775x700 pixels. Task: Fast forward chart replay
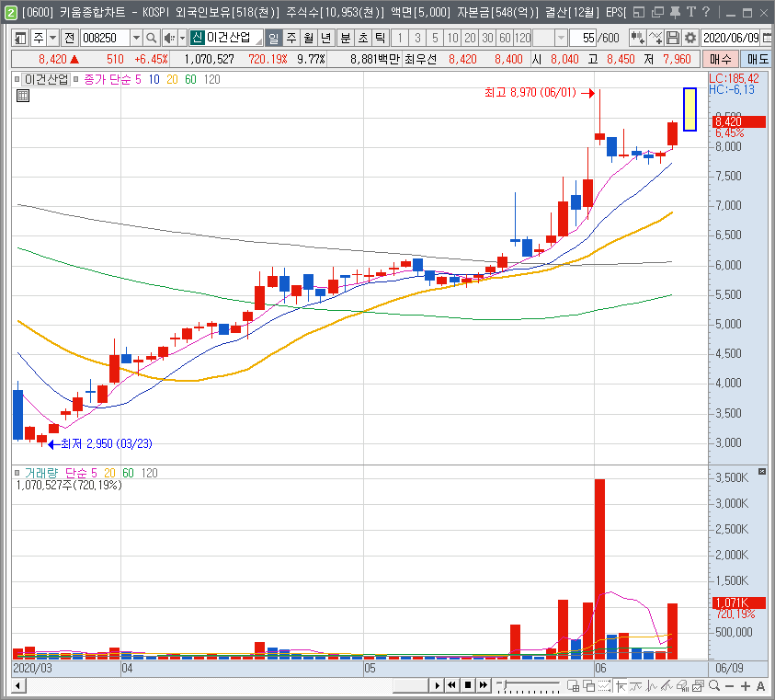[x=484, y=685]
